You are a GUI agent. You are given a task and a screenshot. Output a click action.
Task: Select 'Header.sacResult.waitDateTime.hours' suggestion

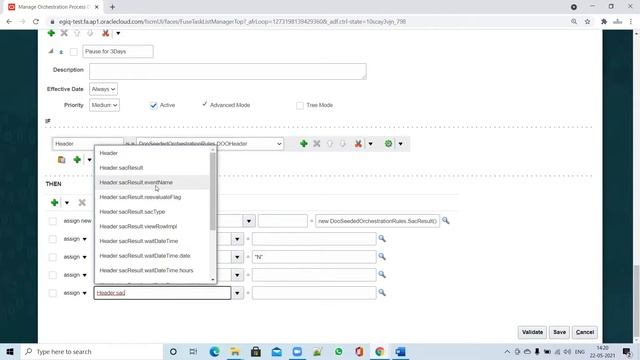click(x=152, y=271)
